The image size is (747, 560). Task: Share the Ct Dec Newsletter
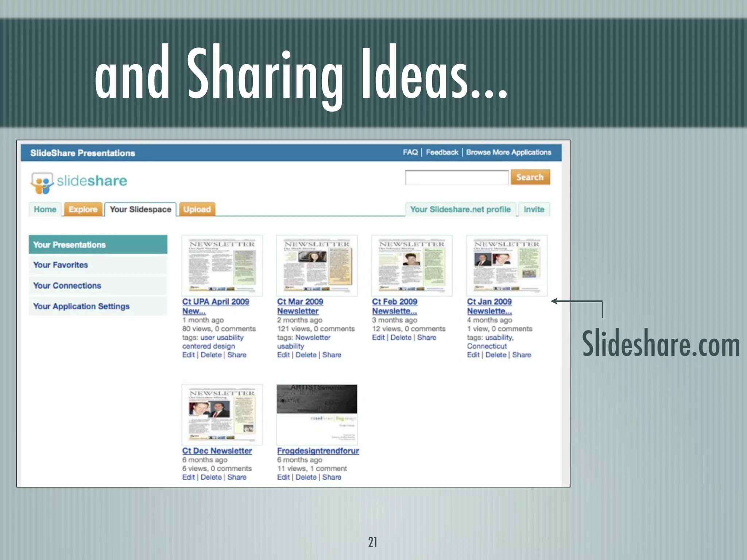[x=237, y=477]
